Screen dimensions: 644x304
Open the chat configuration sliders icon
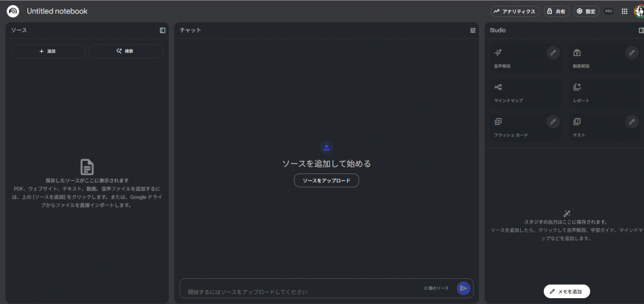[x=473, y=30]
